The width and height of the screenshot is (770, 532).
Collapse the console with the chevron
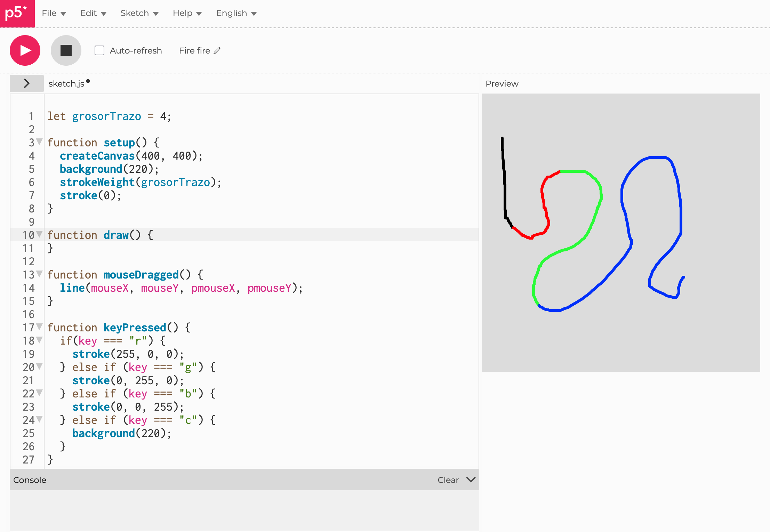[x=471, y=480]
